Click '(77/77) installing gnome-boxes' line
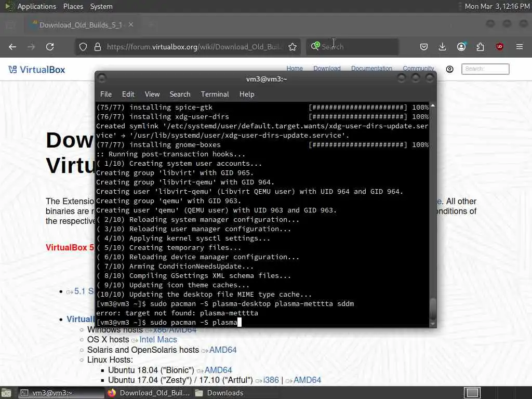The height and width of the screenshot is (399, 532). pos(262,145)
